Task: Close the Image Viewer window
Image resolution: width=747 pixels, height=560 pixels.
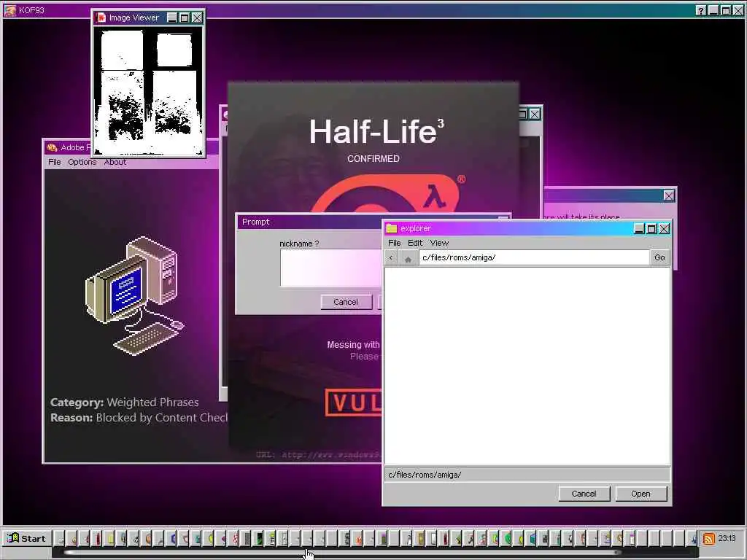Action: pos(197,17)
